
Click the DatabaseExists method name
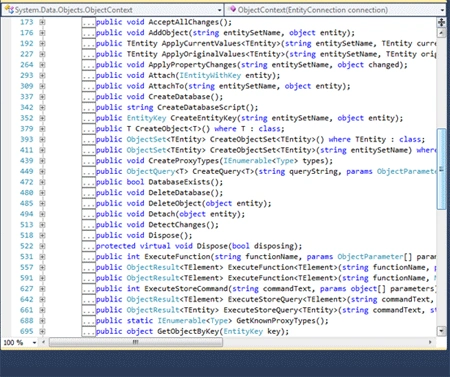[x=179, y=182]
